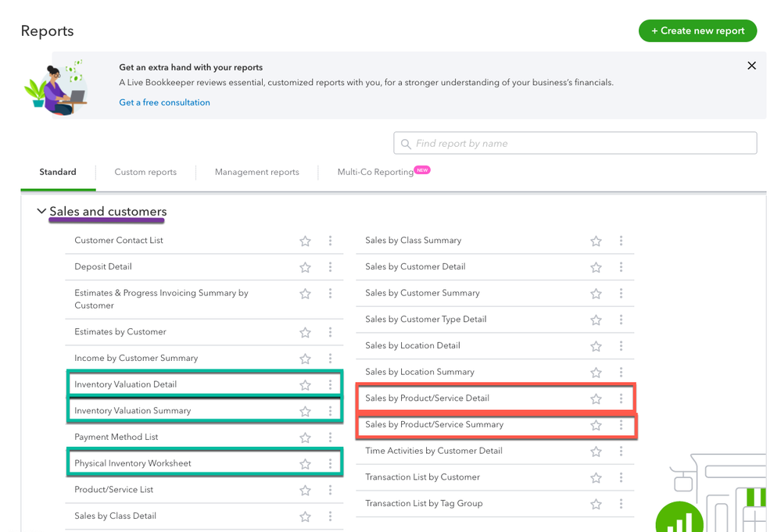
Task: Collapse the Sales and customers section
Action: coord(41,211)
